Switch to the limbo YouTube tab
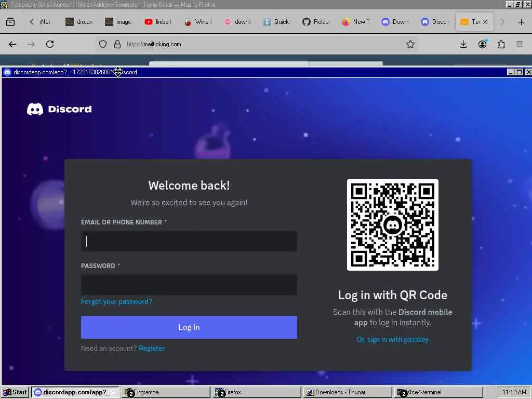532x399 pixels. [x=159, y=22]
